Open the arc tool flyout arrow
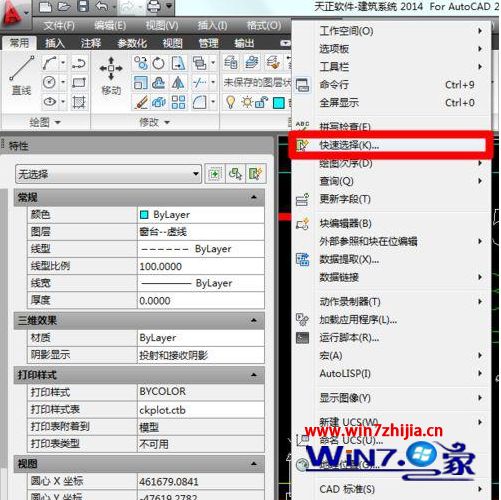The width and height of the screenshot is (501, 500). (x=63, y=63)
